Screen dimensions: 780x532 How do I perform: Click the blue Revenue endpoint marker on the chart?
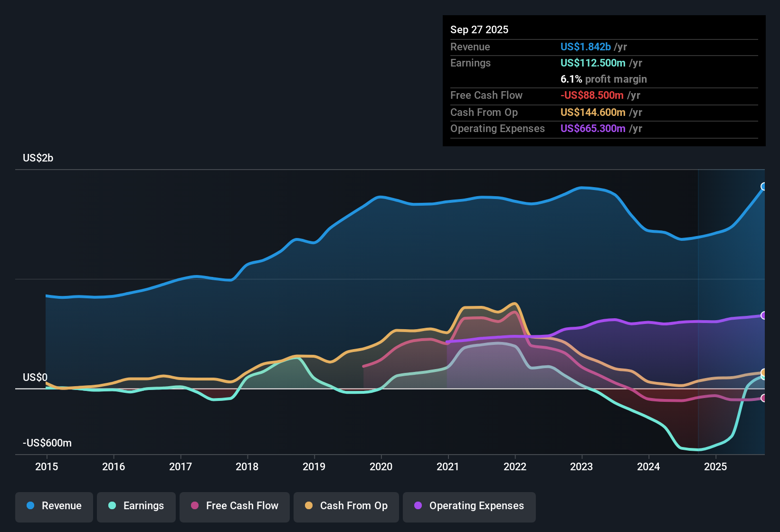point(764,187)
